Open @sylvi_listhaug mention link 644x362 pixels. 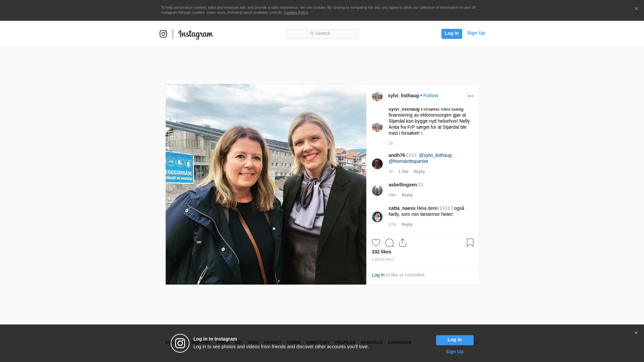[435, 155]
